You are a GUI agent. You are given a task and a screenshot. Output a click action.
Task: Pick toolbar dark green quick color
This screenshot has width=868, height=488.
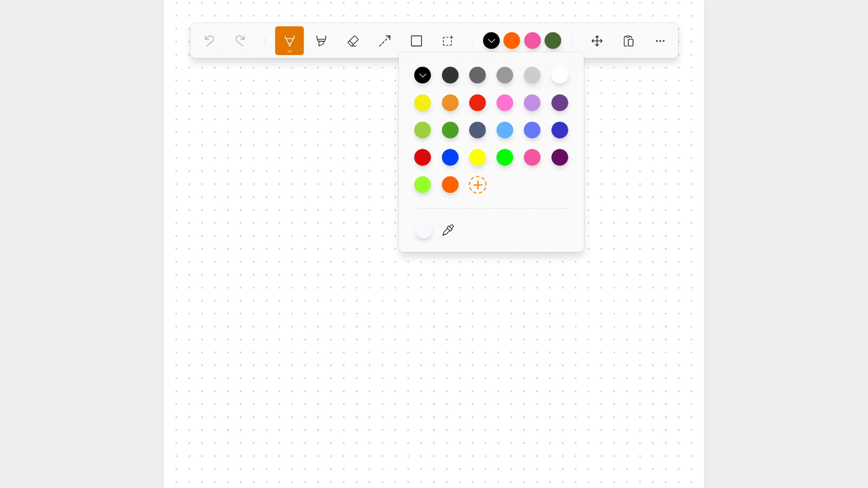pyautogui.click(x=553, y=41)
